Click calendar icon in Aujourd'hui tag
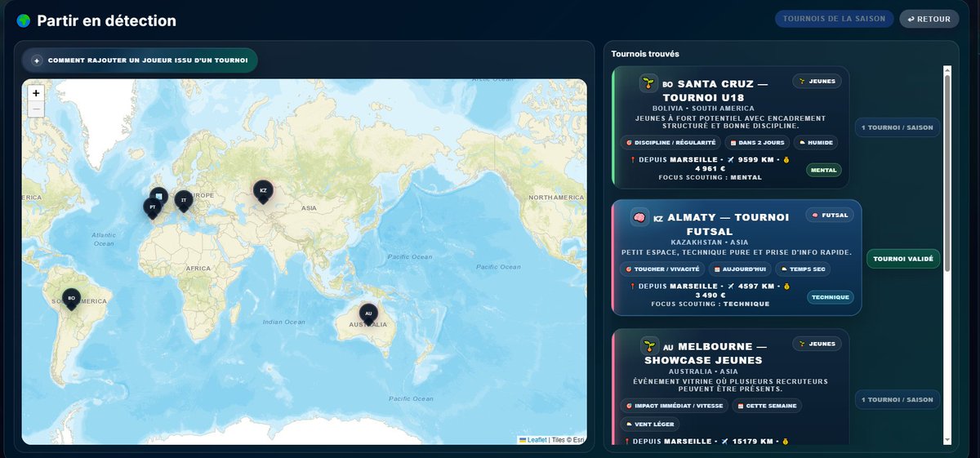The image size is (980, 458). [x=717, y=269]
